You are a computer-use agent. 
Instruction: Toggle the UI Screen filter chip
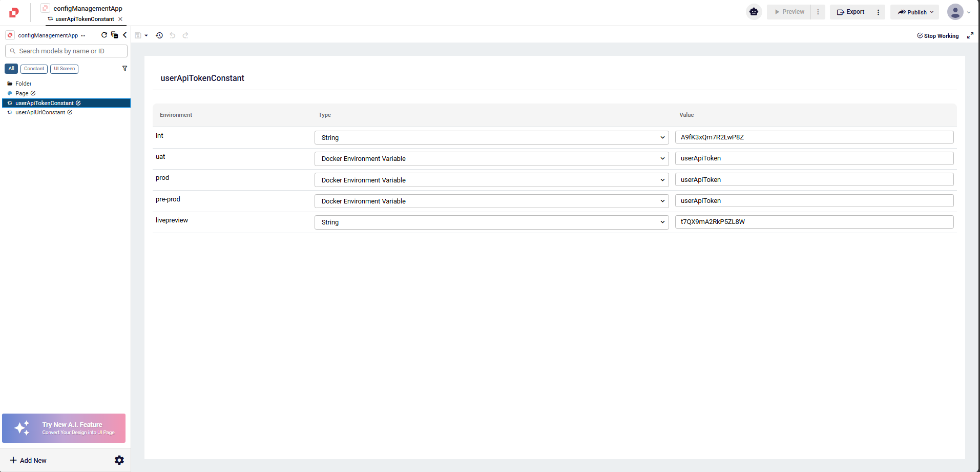pos(64,69)
